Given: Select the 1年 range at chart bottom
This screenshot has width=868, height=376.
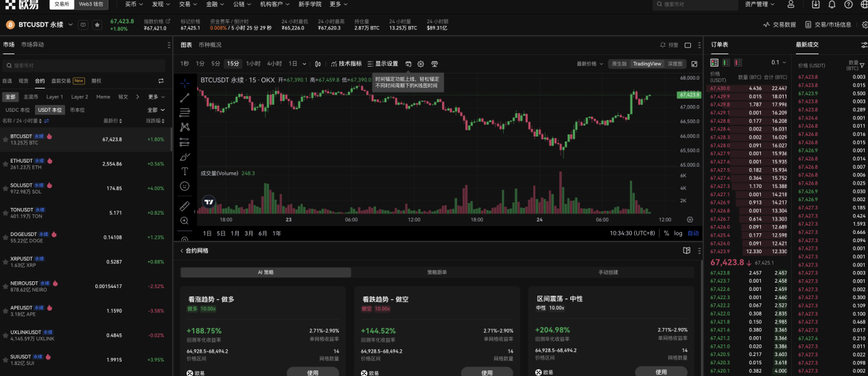Looking at the screenshot, I should pos(277,233).
